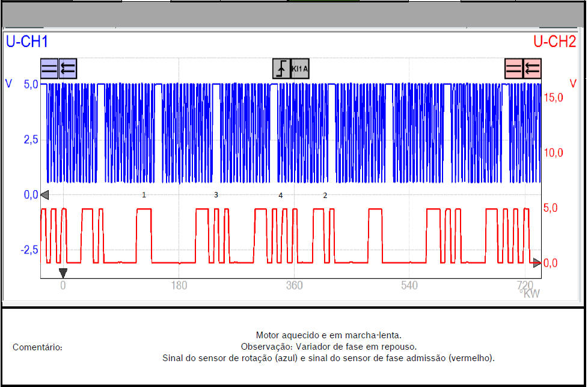Click the °KW axis unit label
The image size is (588, 387).
coord(531,293)
